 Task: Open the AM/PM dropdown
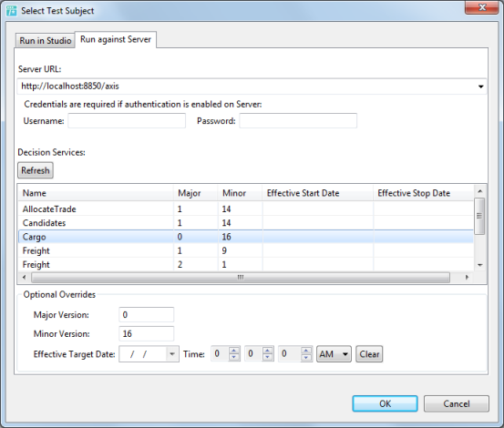point(334,354)
